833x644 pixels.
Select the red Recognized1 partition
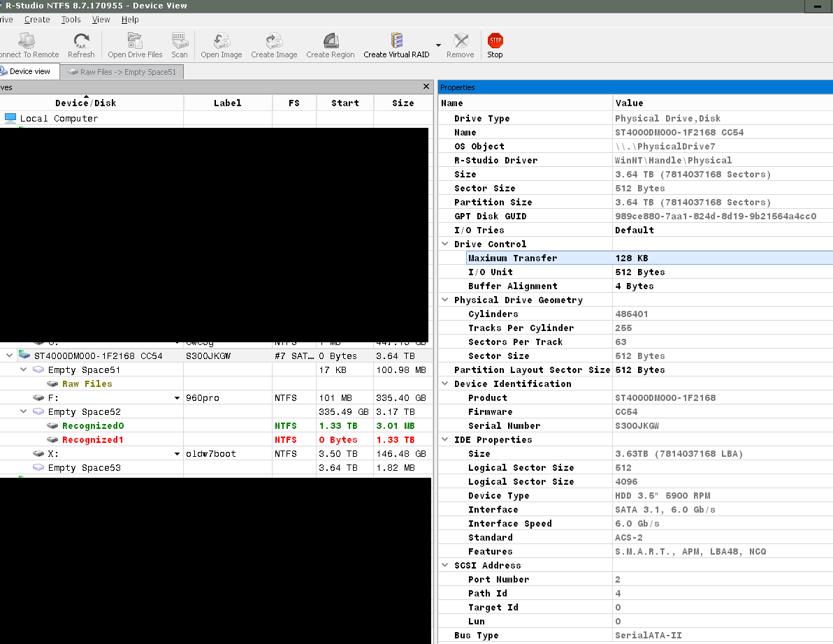[x=92, y=439]
